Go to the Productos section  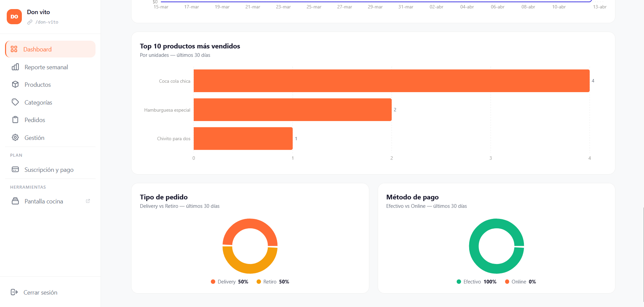(x=38, y=85)
